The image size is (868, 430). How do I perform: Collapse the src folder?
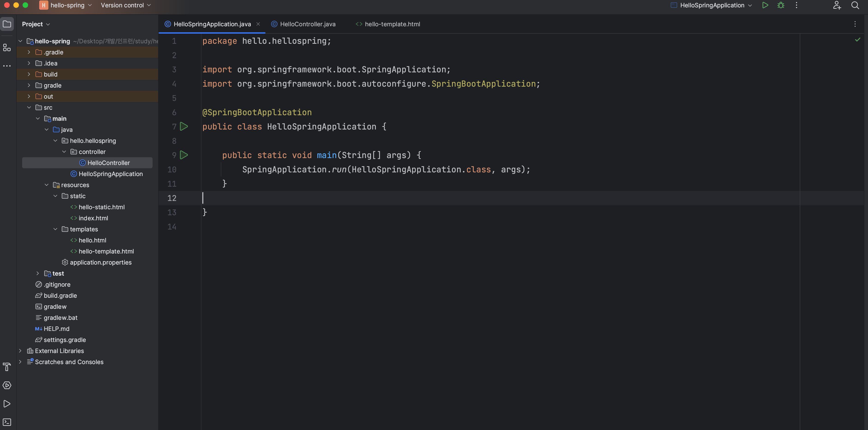pyautogui.click(x=29, y=107)
